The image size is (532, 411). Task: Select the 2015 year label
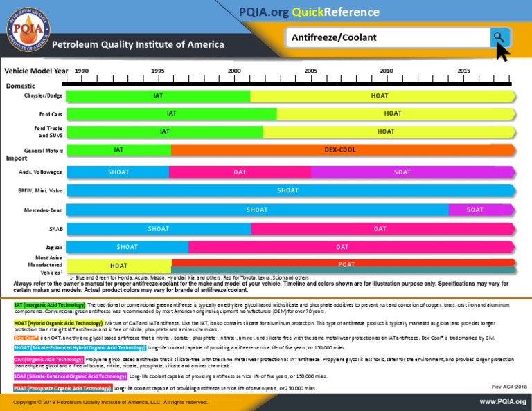pyautogui.click(x=463, y=71)
